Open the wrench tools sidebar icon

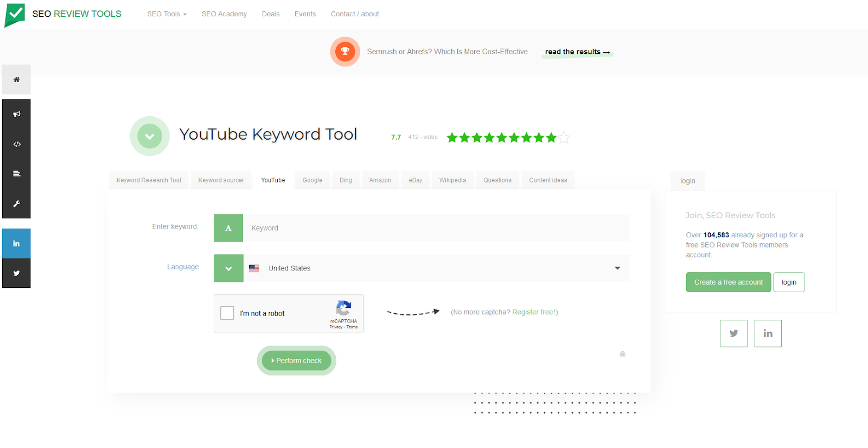pyautogui.click(x=16, y=204)
